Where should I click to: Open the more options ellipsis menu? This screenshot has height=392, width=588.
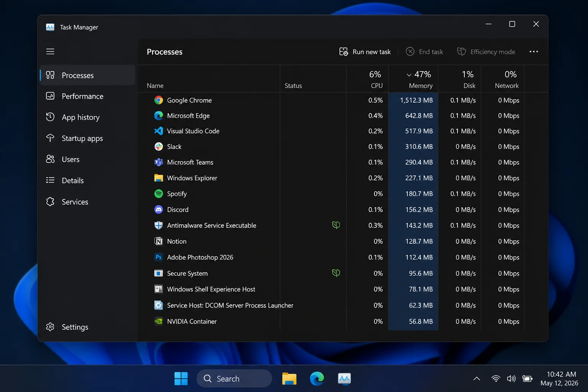click(534, 52)
